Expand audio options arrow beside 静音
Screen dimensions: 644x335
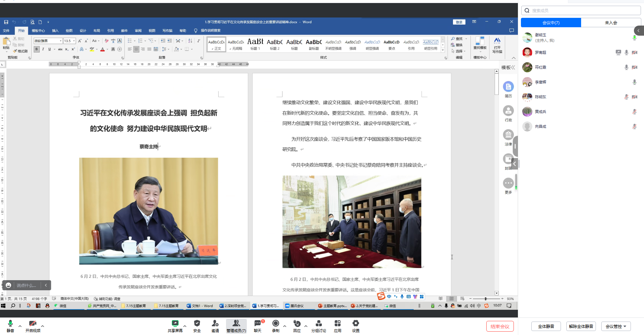click(x=20, y=326)
